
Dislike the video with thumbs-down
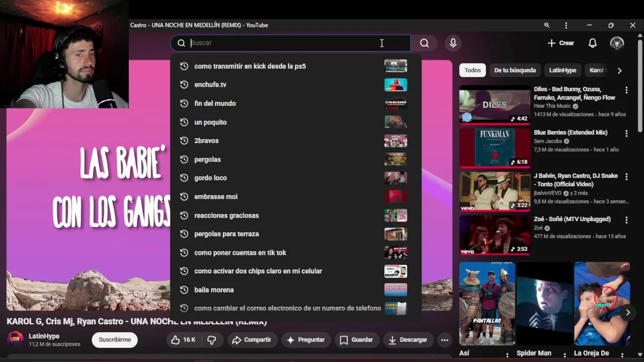coord(212,340)
